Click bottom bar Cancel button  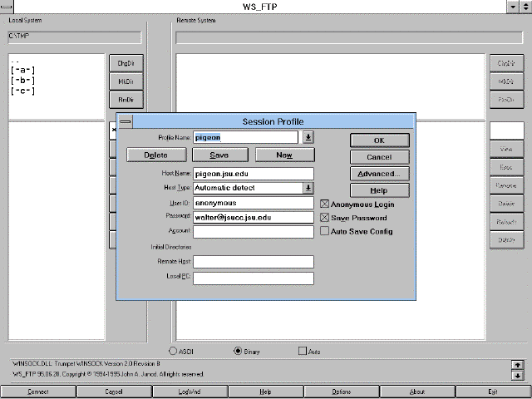click(114, 392)
